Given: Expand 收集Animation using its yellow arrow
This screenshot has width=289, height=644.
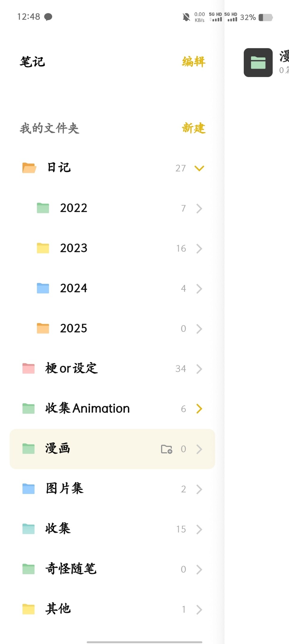Looking at the screenshot, I should tap(199, 409).
